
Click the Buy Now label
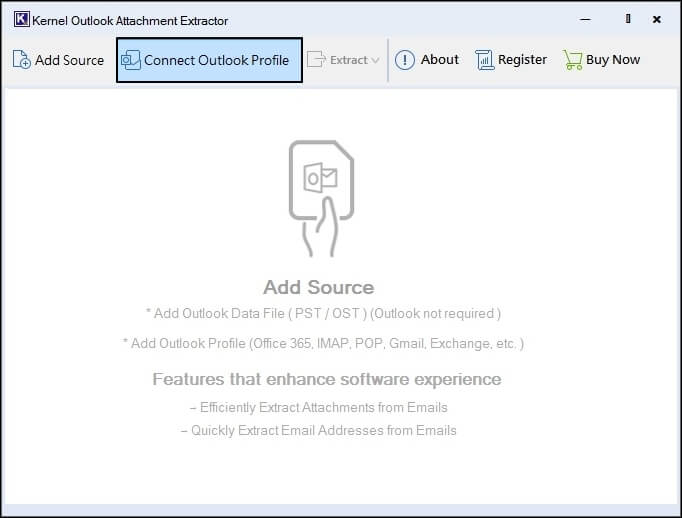coord(613,60)
